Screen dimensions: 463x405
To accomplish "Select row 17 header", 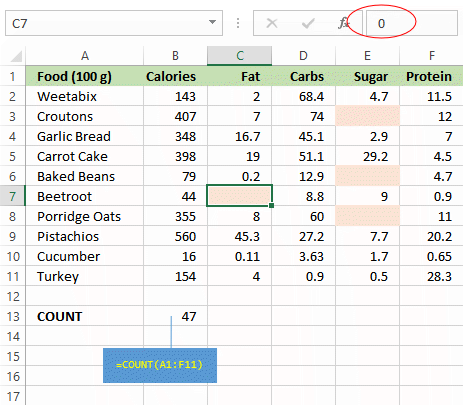I will click(x=13, y=396).
